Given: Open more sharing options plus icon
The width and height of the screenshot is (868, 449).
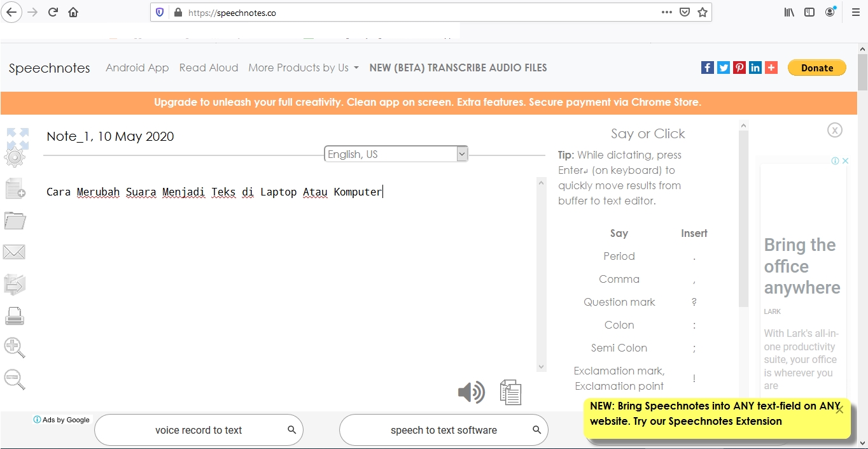Looking at the screenshot, I should click(x=771, y=68).
